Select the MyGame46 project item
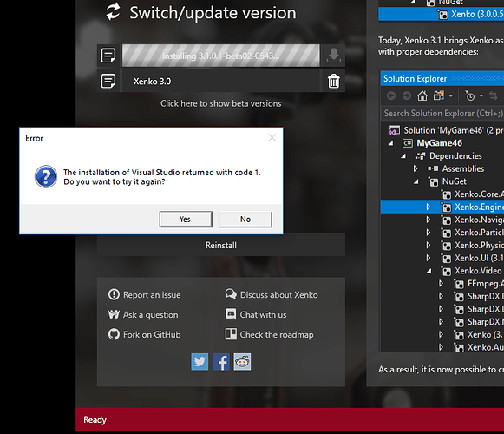This screenshot has width=504, height=434. click(440, 143)
